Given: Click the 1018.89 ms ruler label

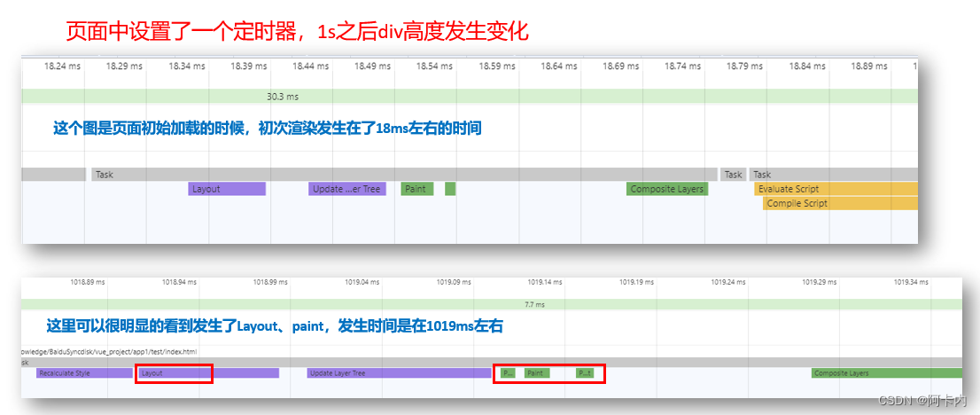Looking at the screenshot, I should 88,282.
